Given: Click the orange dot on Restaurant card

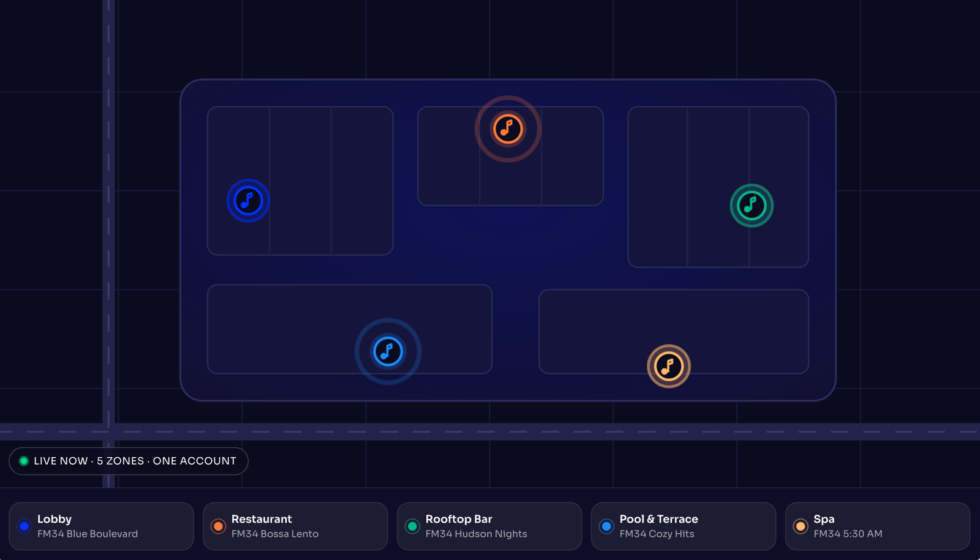Looking at the screenshot, I should pos(219,526).
